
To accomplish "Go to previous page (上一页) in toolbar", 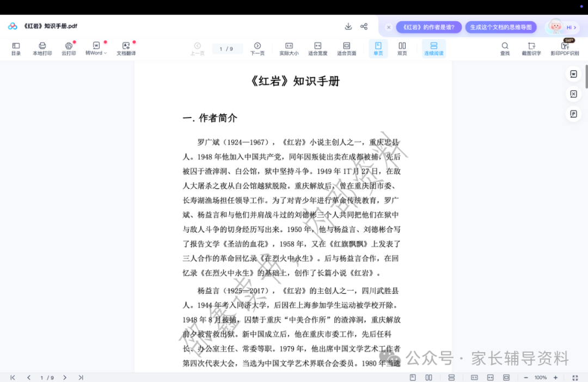I will click(197, 49).
